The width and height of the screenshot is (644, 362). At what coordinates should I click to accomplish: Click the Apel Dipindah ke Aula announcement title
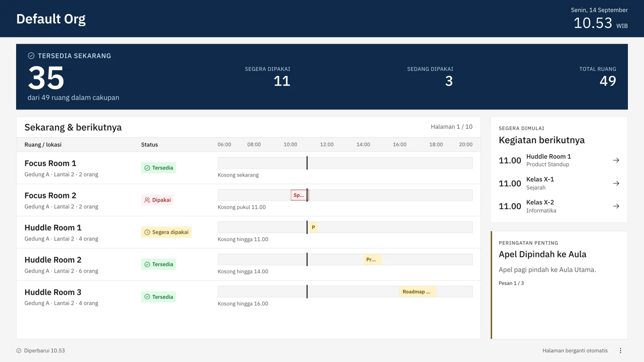click(x=543, y=254)
